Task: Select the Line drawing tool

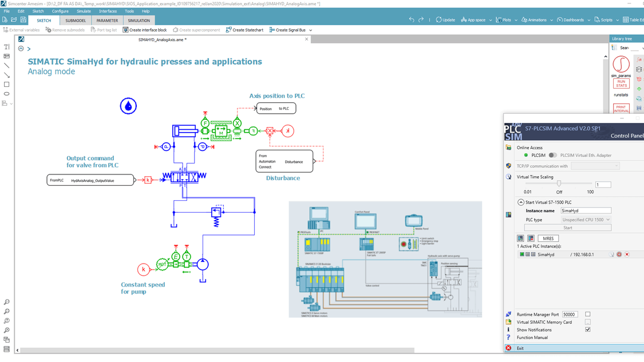Action: (x=6, y=66)
